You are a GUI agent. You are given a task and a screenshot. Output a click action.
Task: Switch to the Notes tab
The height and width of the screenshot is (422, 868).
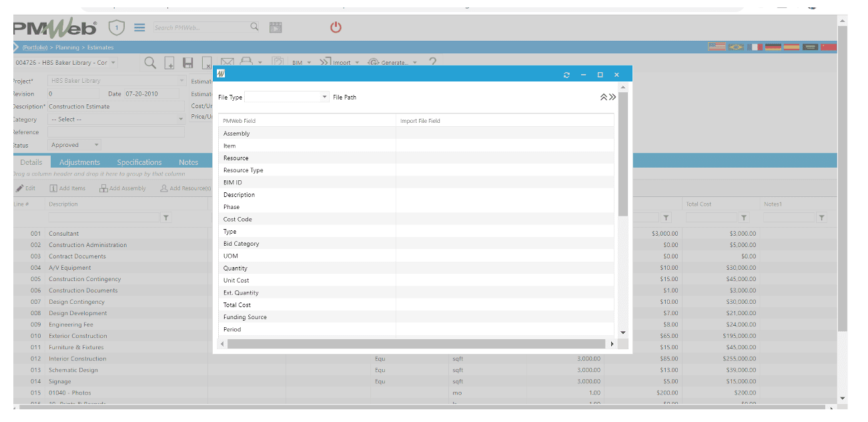(x=189, y=162)
